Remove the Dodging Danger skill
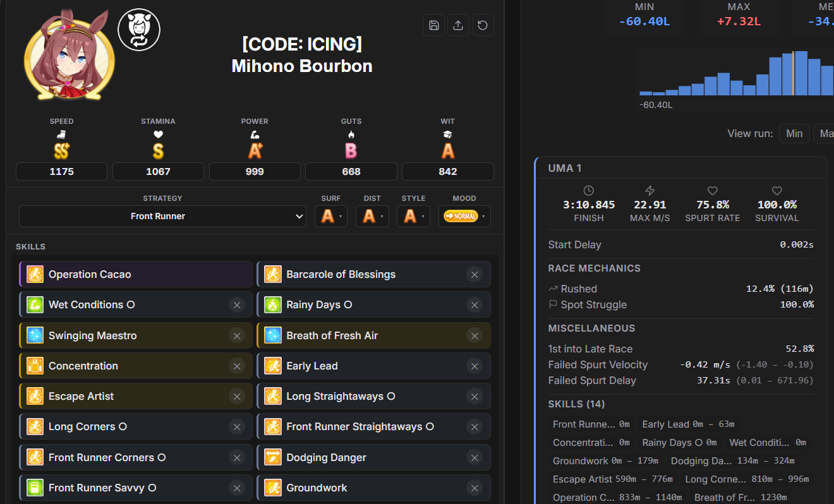834x504 pixels. (474, 457)
